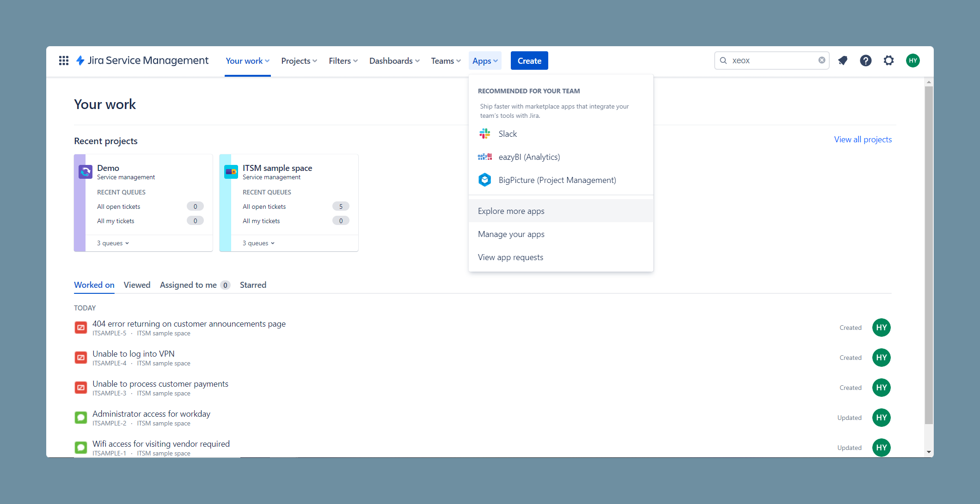Viewport: 980px width, 504px height.
Task: Expand 3 queues under Demo project
Action: click(x=113, y=243)
